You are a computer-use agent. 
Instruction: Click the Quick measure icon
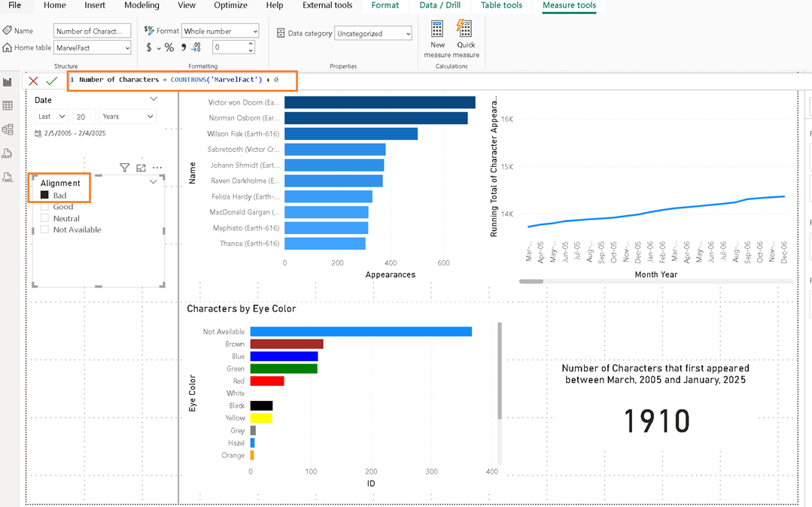(465, 30)
